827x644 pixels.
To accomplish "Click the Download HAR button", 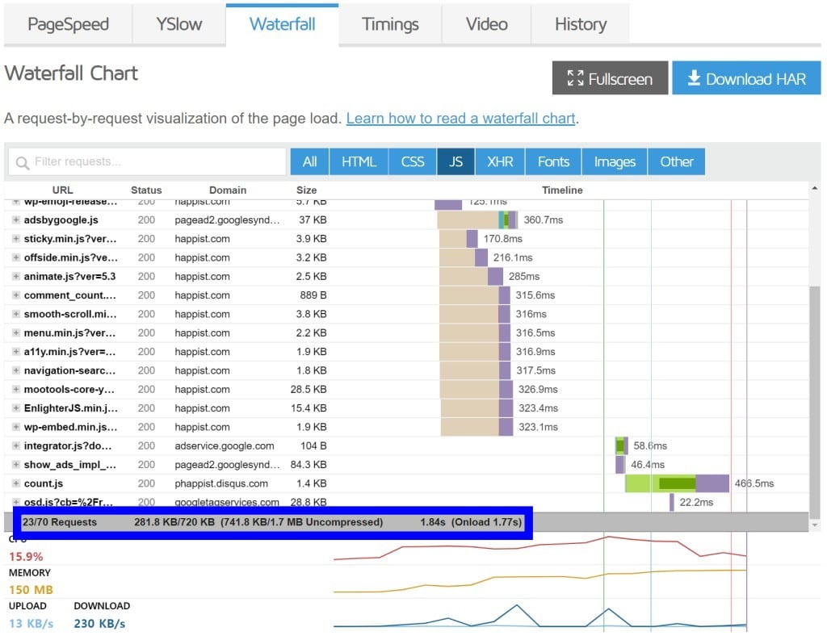I will coord(746,78).
